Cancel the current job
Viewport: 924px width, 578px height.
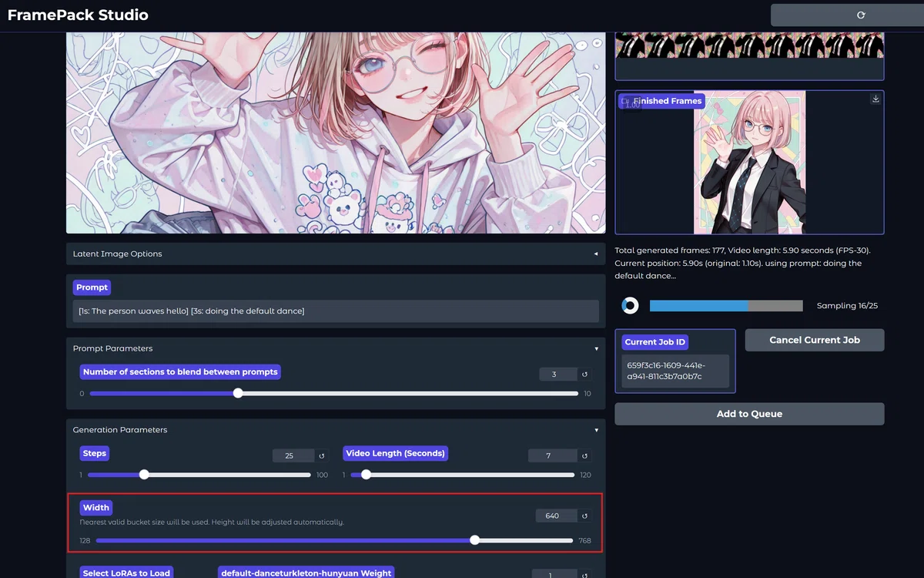815,340
